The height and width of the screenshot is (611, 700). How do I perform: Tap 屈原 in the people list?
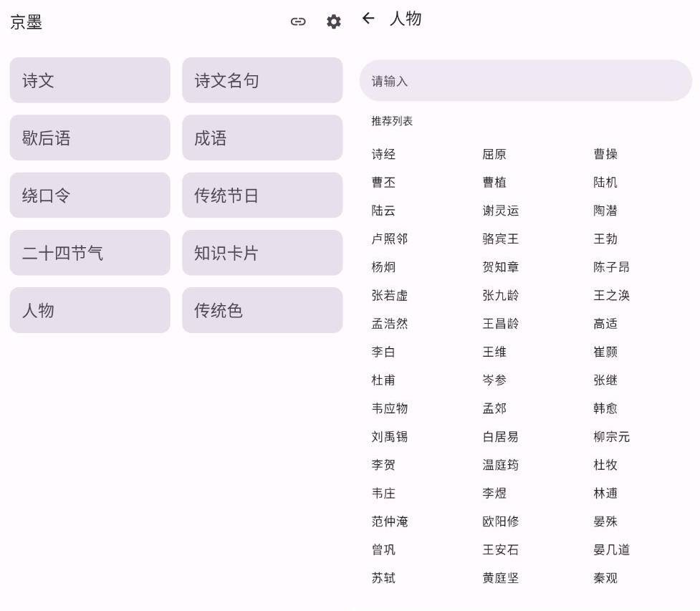click(x=494, y=154)
